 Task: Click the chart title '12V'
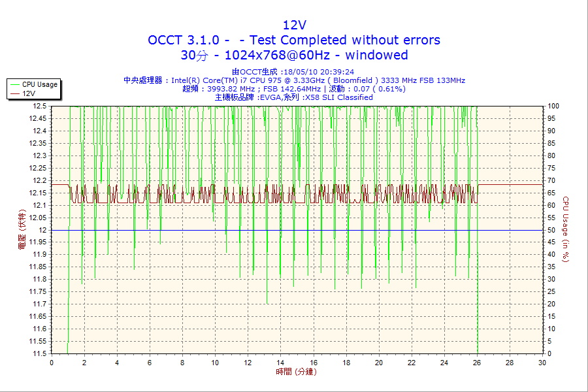pos(295,25)
